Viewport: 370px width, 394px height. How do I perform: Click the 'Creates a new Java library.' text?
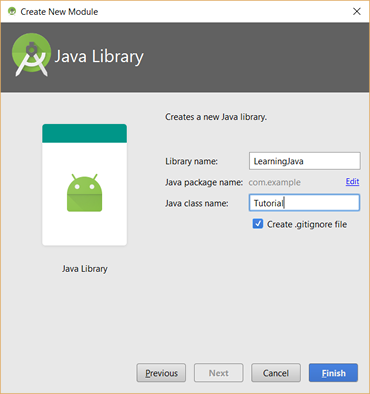216,117
